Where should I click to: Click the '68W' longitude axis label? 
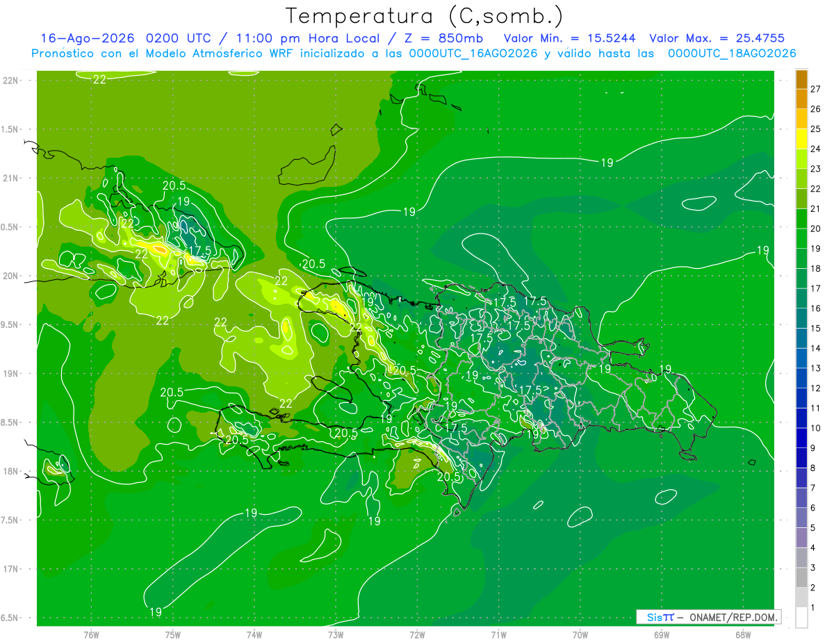[x=743, y=634]
